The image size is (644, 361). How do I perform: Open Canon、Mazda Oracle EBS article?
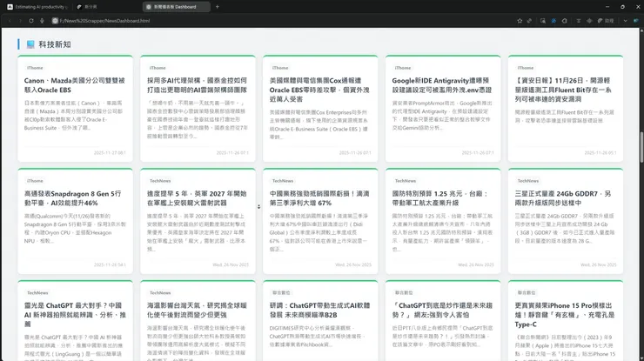click(74, 85)
